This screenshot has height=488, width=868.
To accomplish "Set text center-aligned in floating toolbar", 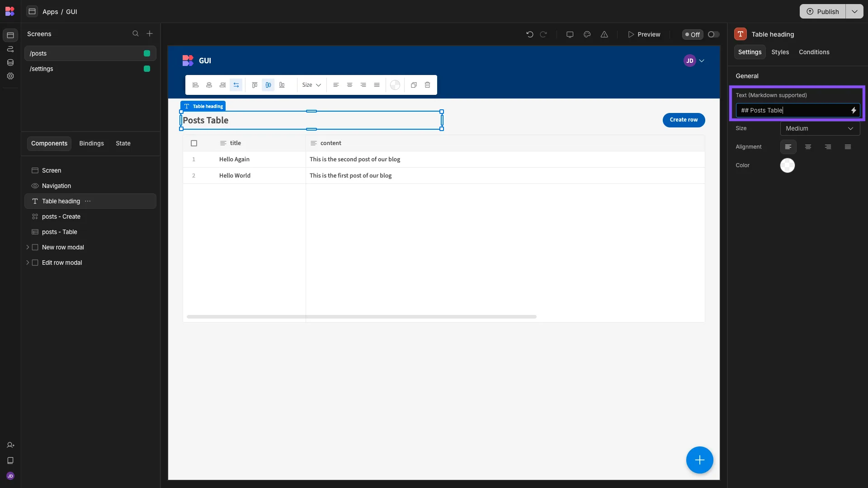I will [349, 85].
